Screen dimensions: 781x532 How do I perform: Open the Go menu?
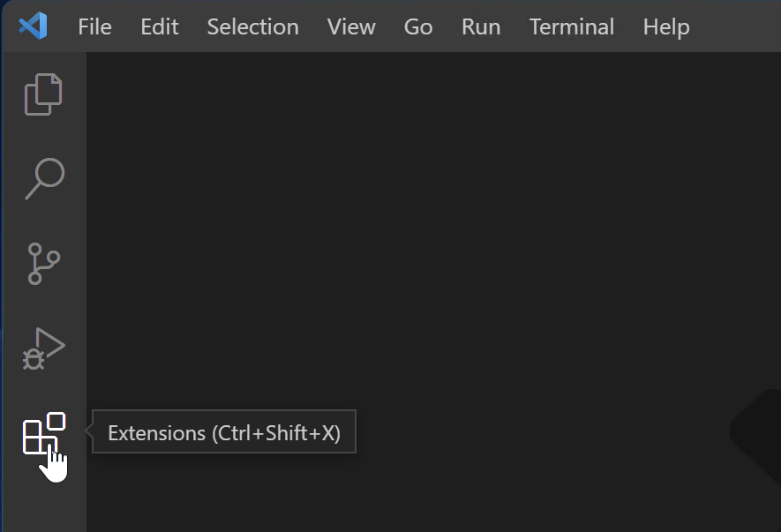pos(417,27)
